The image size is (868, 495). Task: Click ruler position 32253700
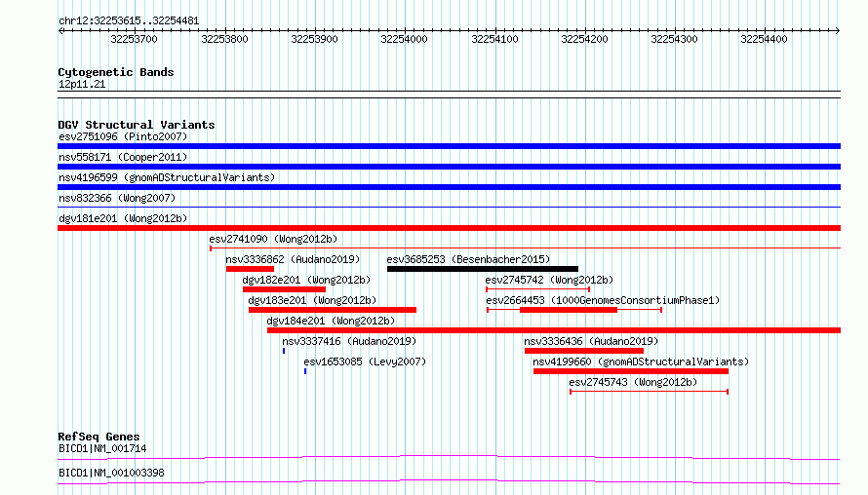click(134, 39)
